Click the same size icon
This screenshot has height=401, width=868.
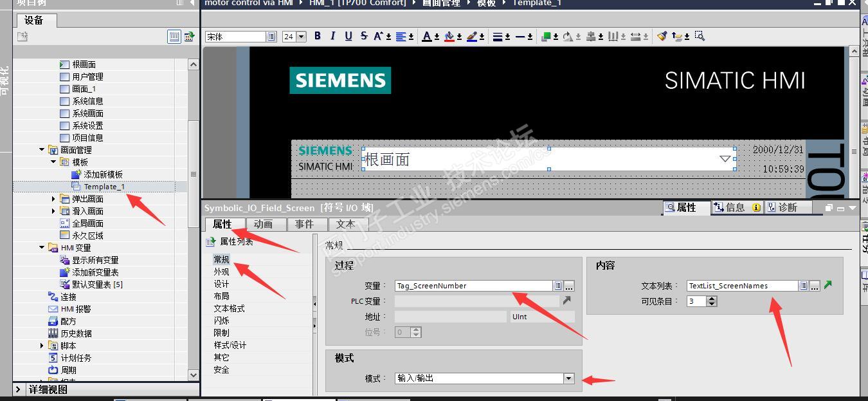pos(635,36)
